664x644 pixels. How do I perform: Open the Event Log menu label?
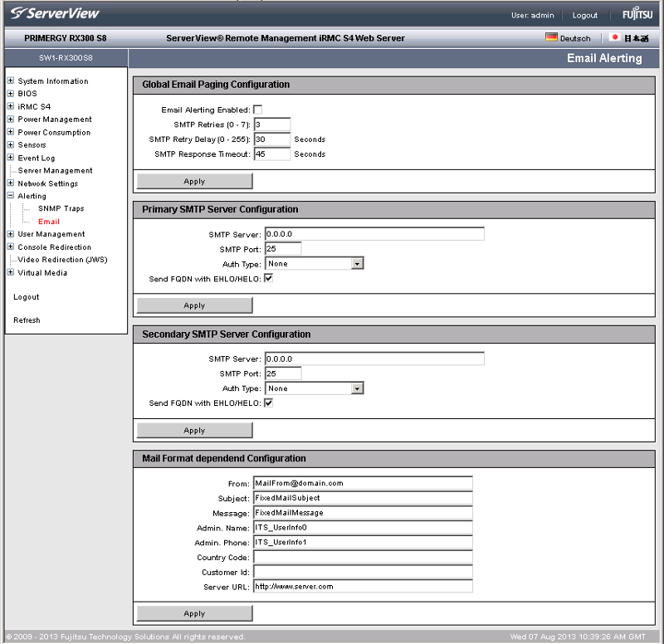click(37, 158)
